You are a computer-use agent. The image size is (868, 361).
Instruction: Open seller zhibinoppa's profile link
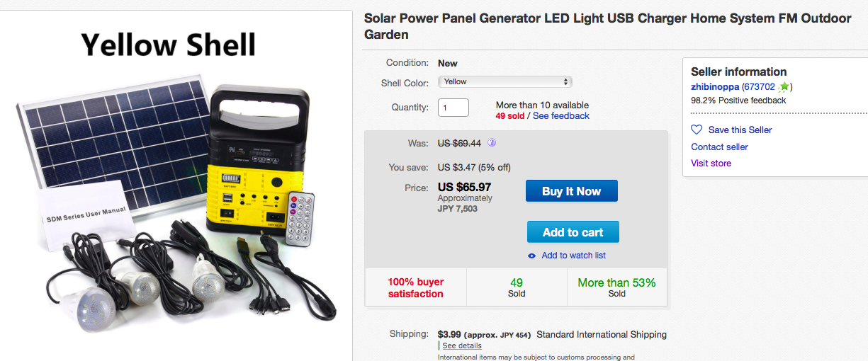[715, 87]
